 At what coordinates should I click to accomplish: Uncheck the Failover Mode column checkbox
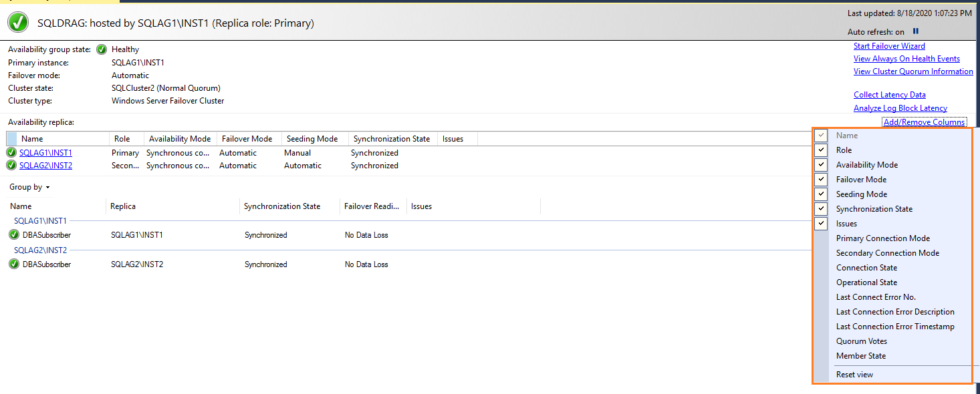coord(821,180)
